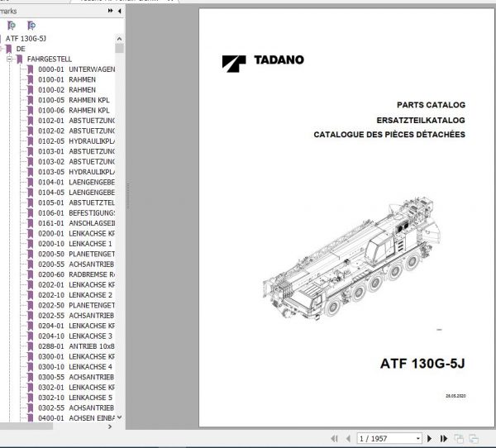Screen dimensions: 496x448
Task: Click the ATF 130G-5J title on the page
Action: pos(422,363)
